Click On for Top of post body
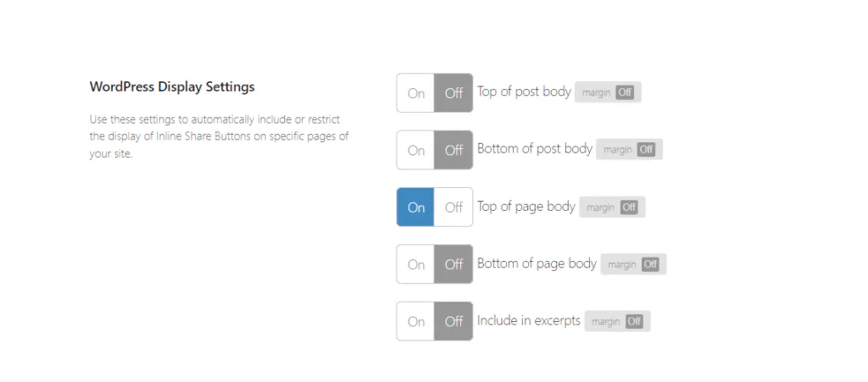868x382 pixels. [x=416, y=93]
